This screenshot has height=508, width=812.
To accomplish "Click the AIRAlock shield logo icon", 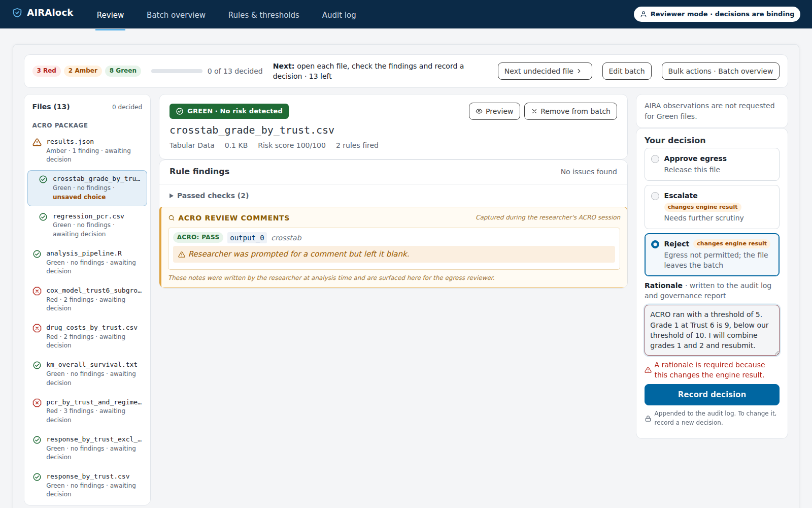I will click(17, 13).
